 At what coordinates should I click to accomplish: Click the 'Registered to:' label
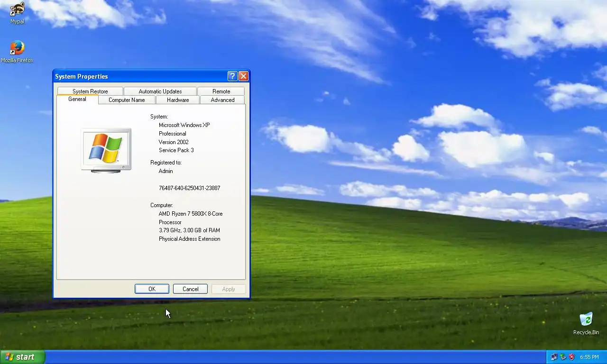(x=166, y=163)
